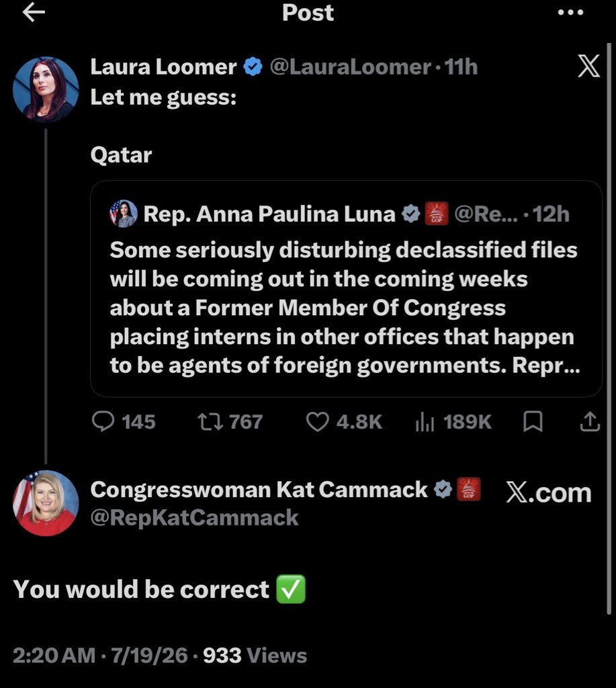Open Kat Cammack's profile picture

[x=46, y=503]
